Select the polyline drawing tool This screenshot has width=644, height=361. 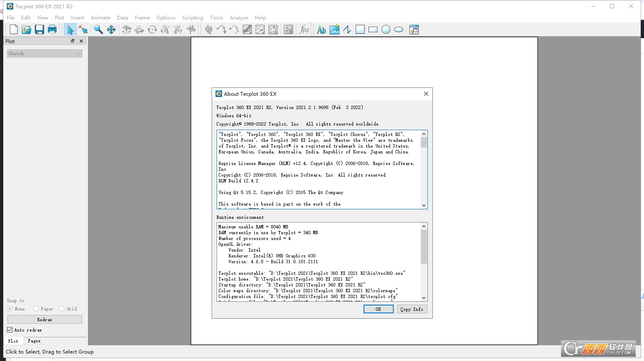(x=347, y=29)
